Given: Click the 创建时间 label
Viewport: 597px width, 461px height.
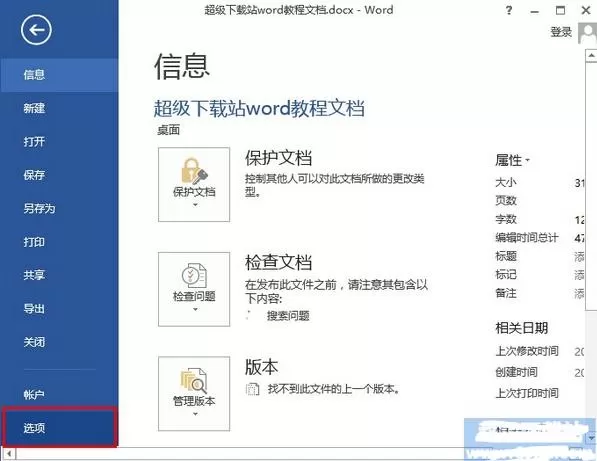Looking at the screenshot, I should [516, 372].
